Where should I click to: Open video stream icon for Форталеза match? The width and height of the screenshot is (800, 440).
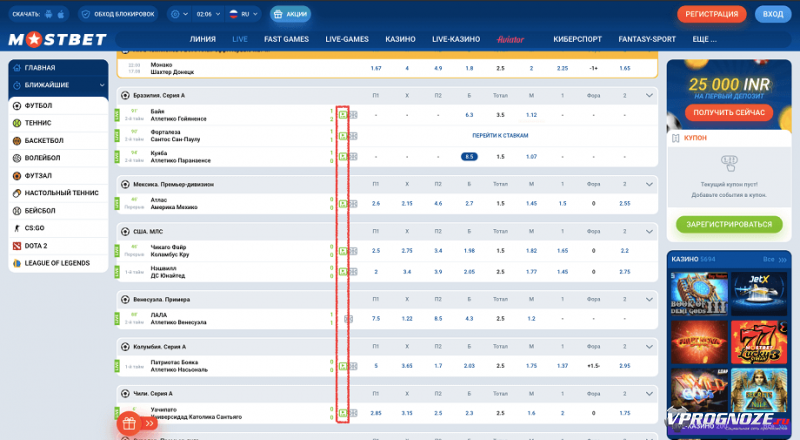click(343, 136)
